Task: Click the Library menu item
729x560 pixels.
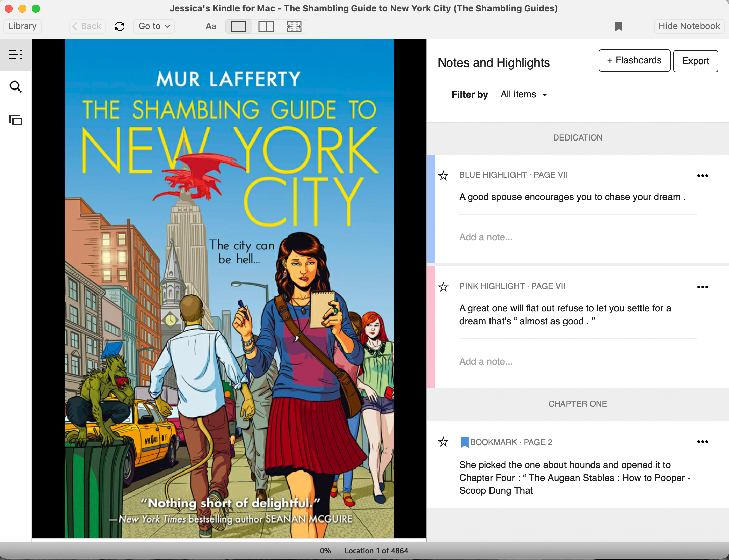Action: click(x=22, y=25)
